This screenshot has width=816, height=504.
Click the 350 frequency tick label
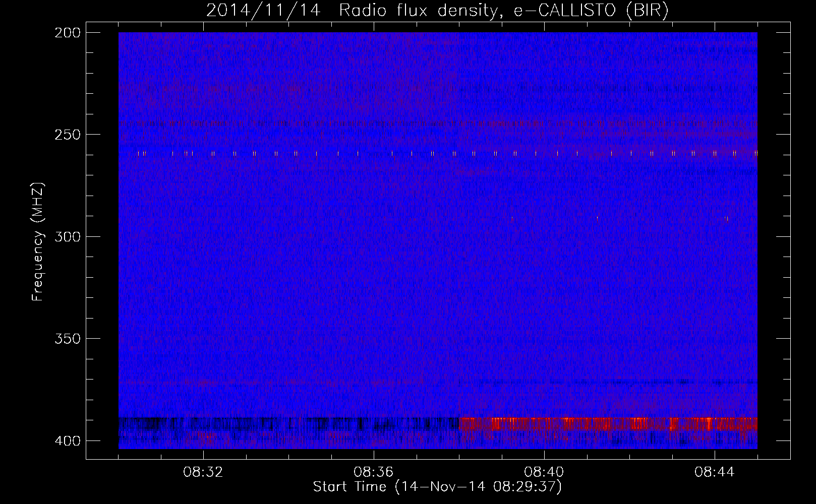coord(67,339)
